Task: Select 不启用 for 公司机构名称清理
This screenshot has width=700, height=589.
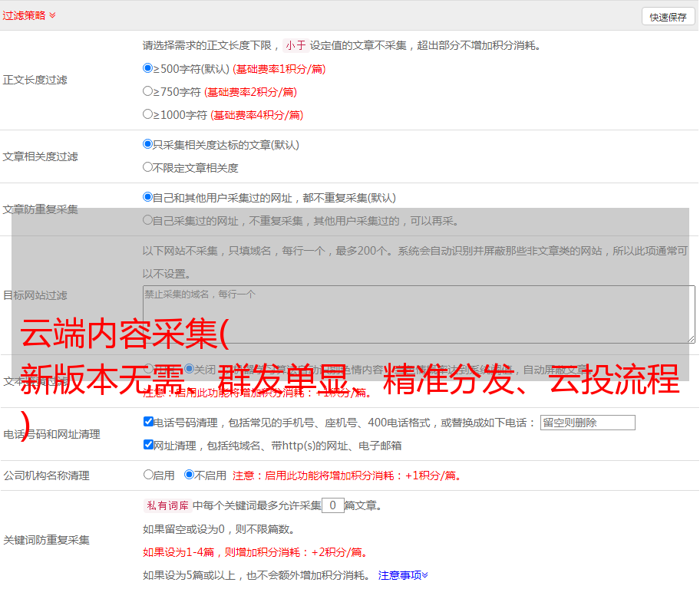Action: pyautogui.click(x=189, y=475)
